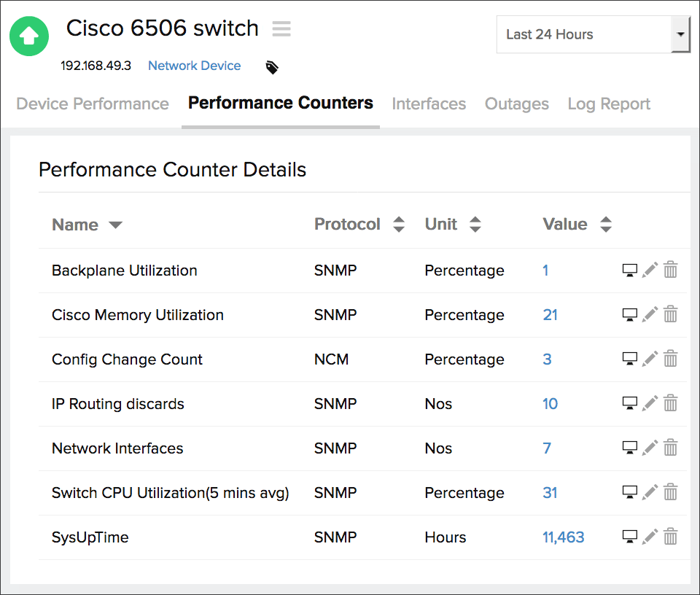Screen dimensions: 700x595
Task: Open graph monitor icon for Backplane Utilization
Action: click(630, 270)
